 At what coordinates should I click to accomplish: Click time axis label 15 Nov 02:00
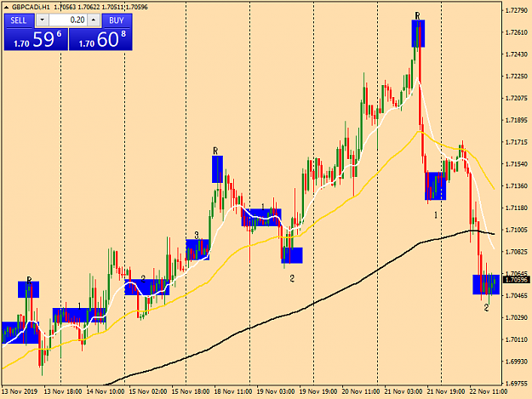coord(148,391)
